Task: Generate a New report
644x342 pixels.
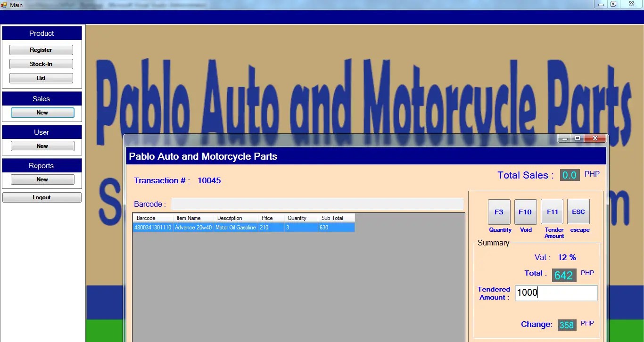Action: pyautogui.click(x=42, y=179)
